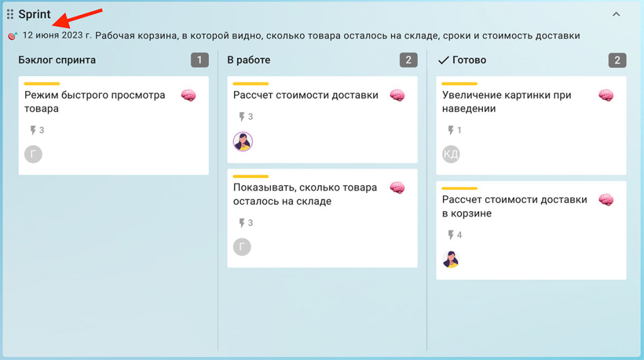Click brain icon on "Рассчет стоимости доставки" in В работе
644x360 pixels.
point(397,95)
